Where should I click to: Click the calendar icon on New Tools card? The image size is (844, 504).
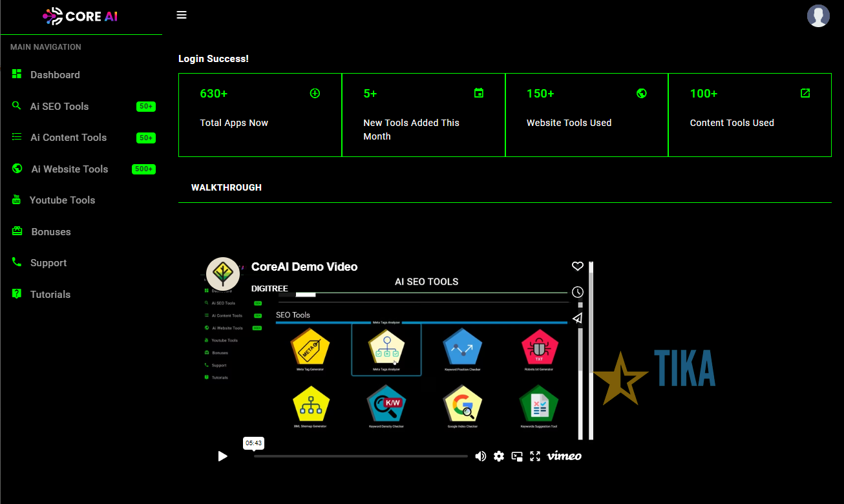click(x=479, y=93)
